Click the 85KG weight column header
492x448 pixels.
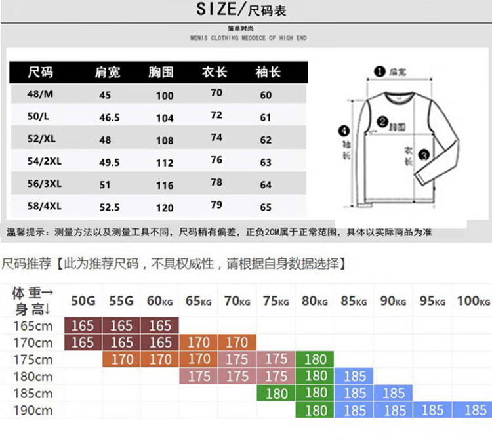tap(354, 301)
